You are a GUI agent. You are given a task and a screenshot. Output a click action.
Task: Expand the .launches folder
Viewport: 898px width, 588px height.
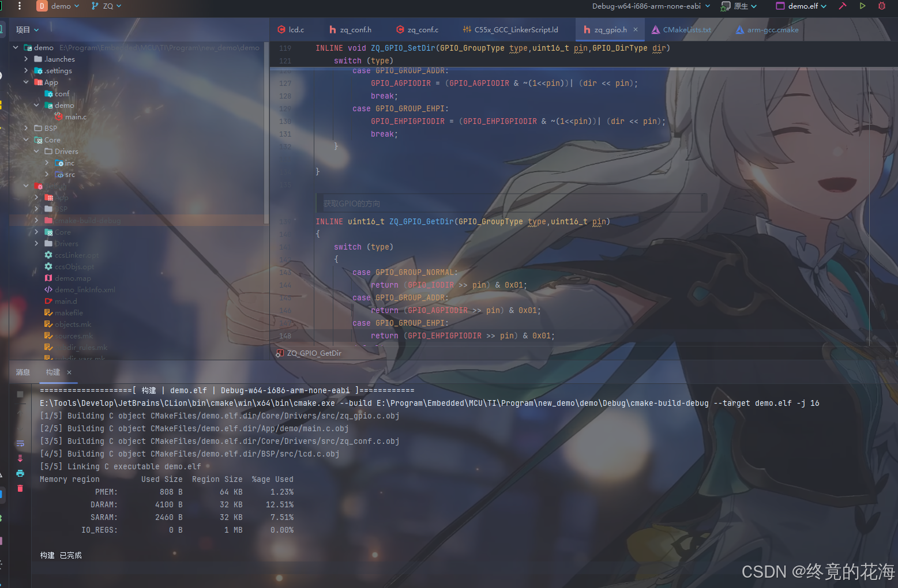(26, 59)
